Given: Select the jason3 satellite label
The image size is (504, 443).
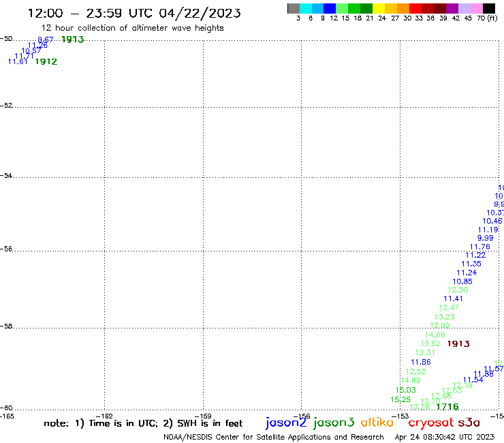Looking at the screenshot, I should [334, 423].
